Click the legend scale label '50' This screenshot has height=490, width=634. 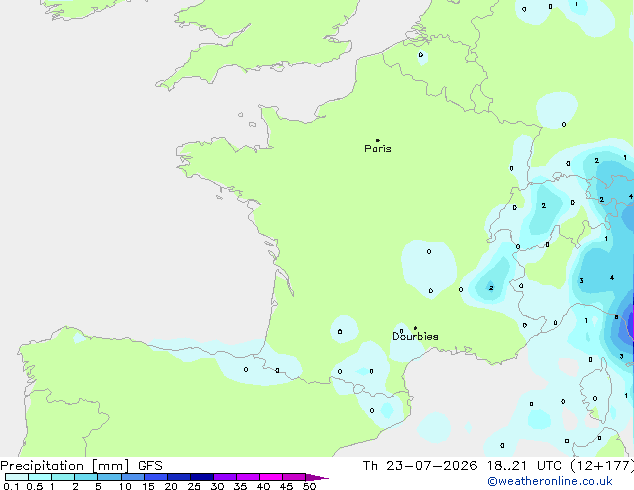[x=309, y=486]
